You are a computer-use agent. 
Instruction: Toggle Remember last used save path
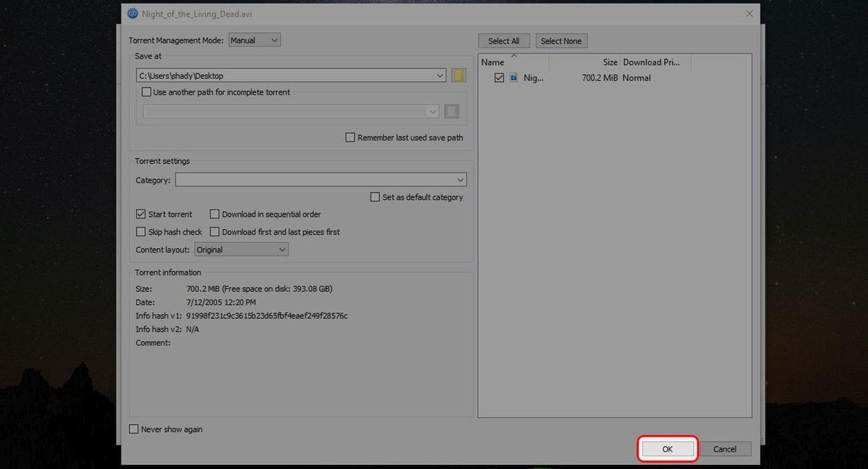tap(350, 138)
